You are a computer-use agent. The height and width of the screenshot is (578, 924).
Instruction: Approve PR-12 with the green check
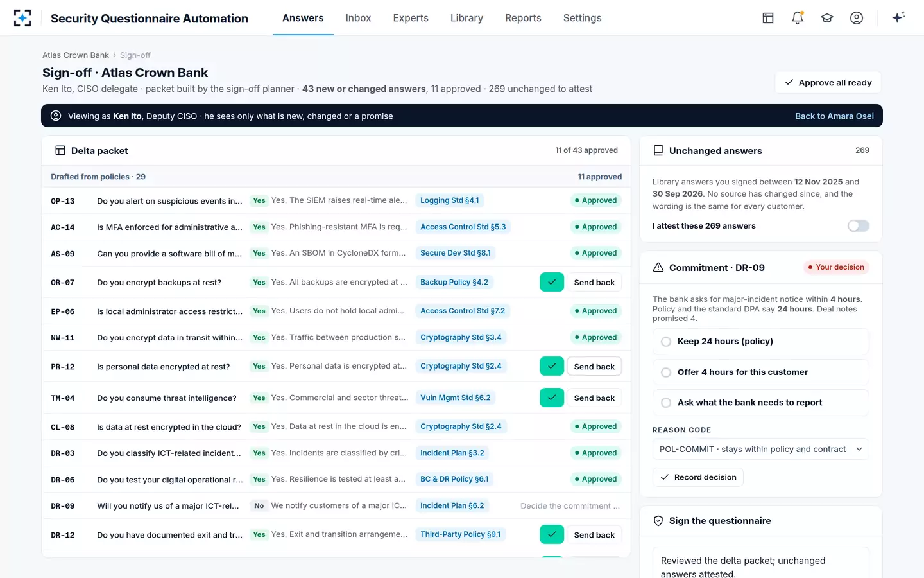[x=552, y=366]
